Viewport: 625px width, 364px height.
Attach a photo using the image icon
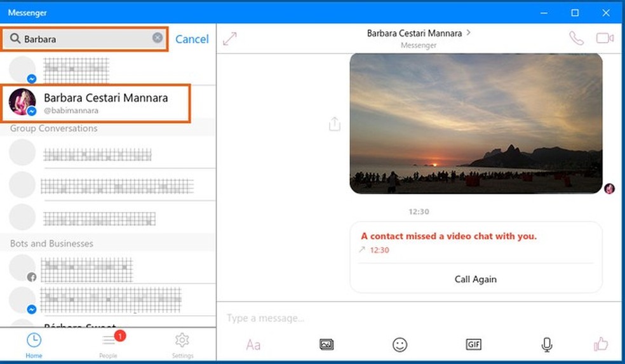click(326, 344)
